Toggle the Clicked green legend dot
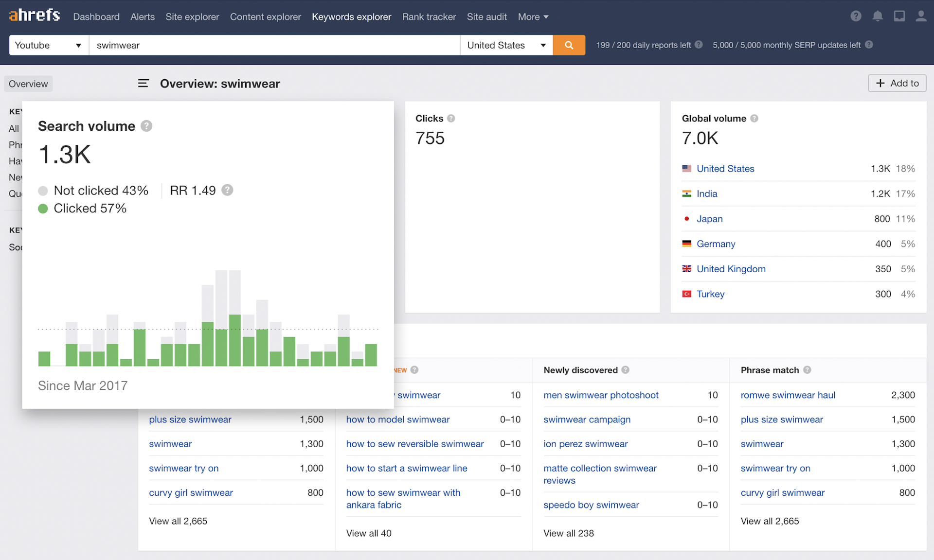Viewport: 934px width, 560px height. point(43,209)
